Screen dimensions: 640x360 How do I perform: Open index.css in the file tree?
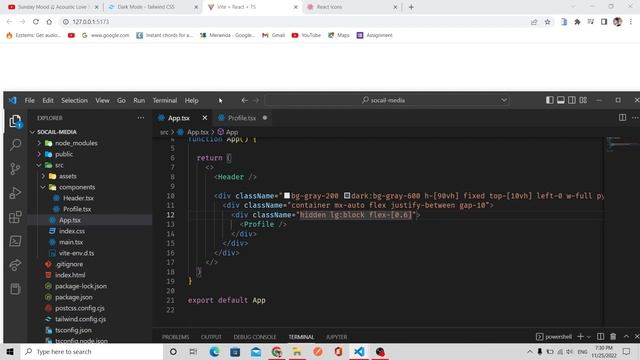[x=72, y=231]
